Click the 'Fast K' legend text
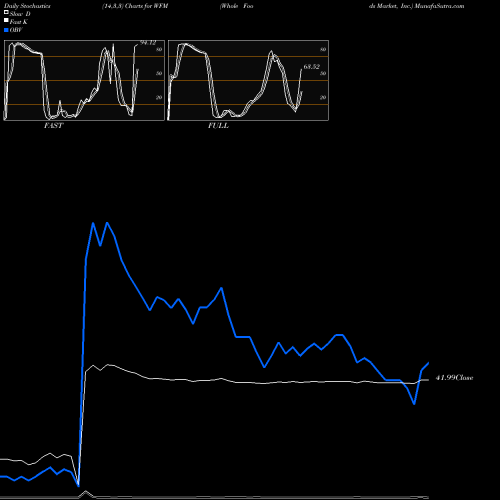Viewport: 500px width, 500px height. [x=19, y=22]
